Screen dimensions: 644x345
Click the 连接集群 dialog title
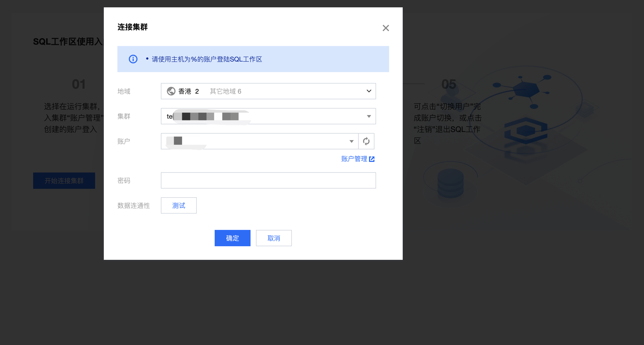133,27
